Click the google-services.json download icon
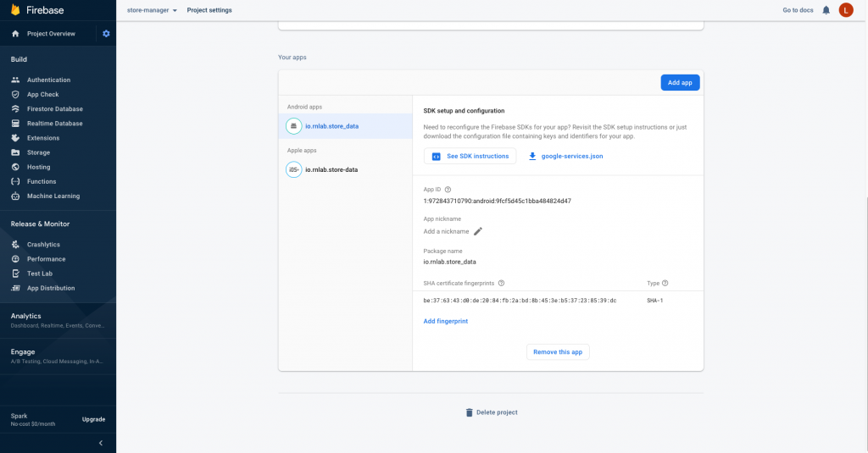Viewport: 868px width, 453px height. point(532,156)
